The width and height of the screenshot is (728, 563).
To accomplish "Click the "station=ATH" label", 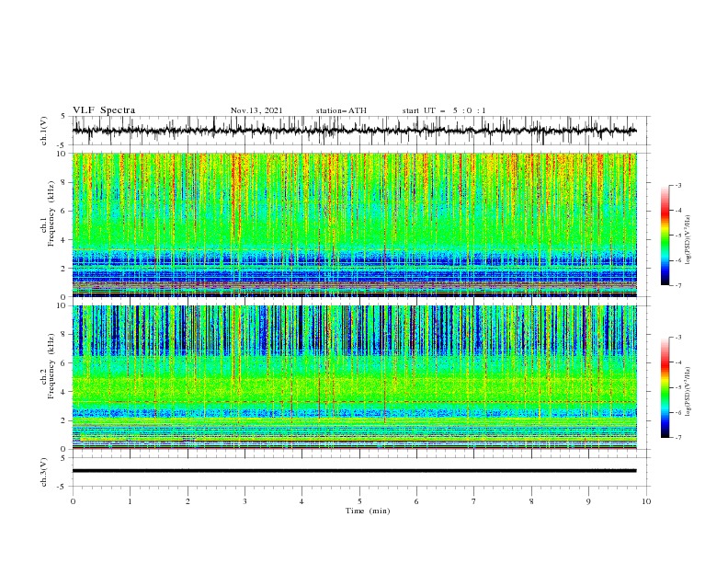I will [x=341, y=110].
